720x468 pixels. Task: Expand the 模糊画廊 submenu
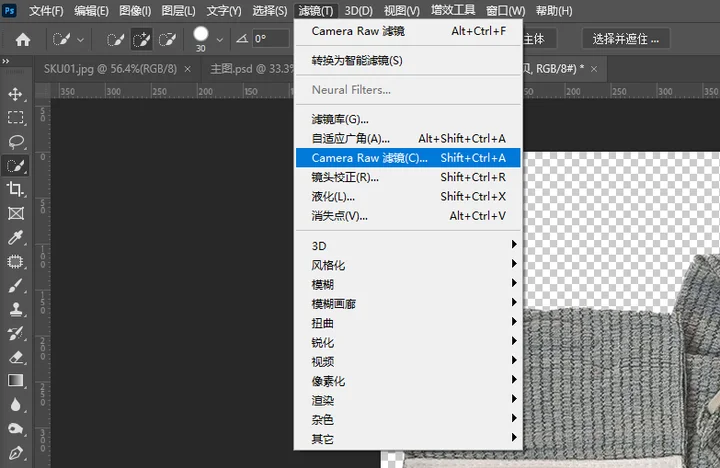[x=408, y=304]
